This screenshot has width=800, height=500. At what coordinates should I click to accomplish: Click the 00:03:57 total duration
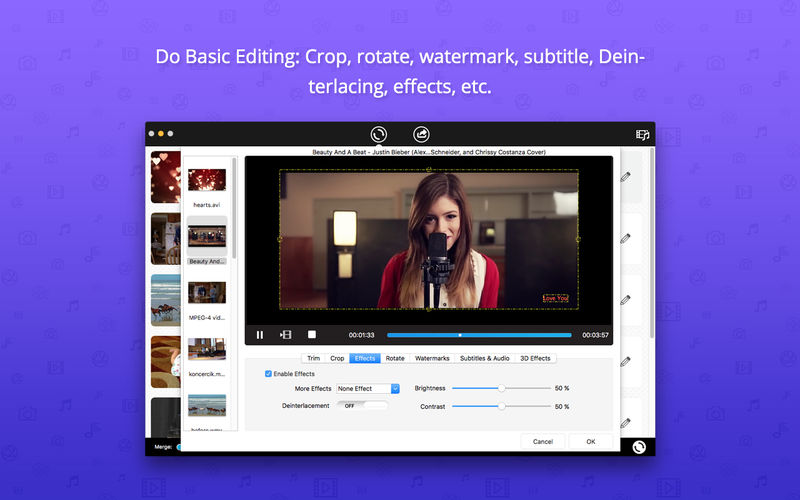(x=595, y=335)
